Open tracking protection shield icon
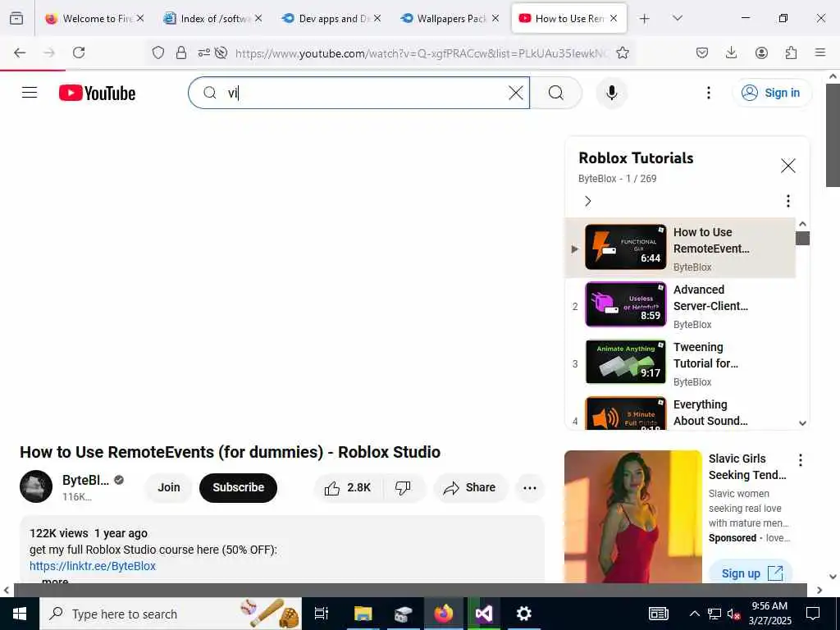The height and width of the screenshot is (630, 840). [158, 52]
